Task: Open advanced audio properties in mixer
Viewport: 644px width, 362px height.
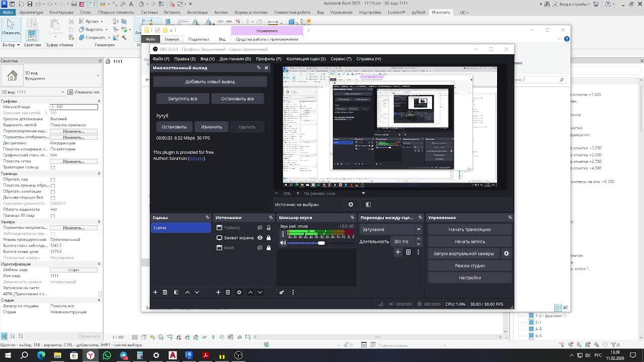Action: pyautogui.click(x=282, y=292)
